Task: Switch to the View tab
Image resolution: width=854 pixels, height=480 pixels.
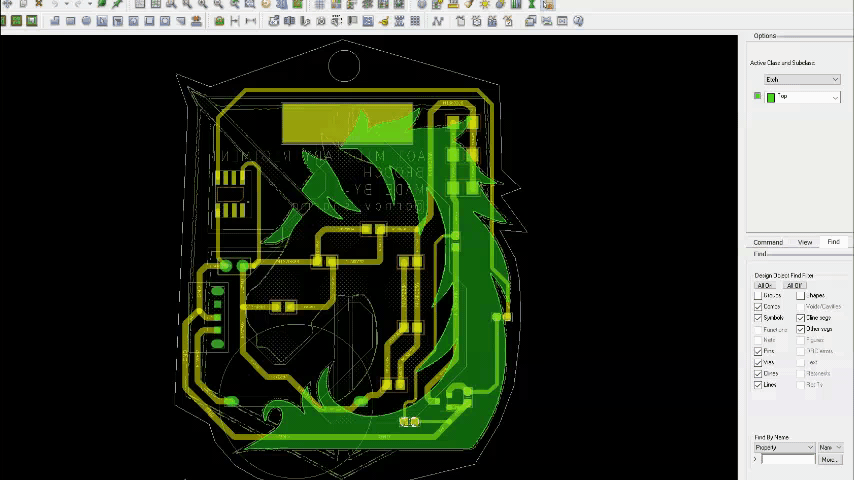Action: coord(804,242)
